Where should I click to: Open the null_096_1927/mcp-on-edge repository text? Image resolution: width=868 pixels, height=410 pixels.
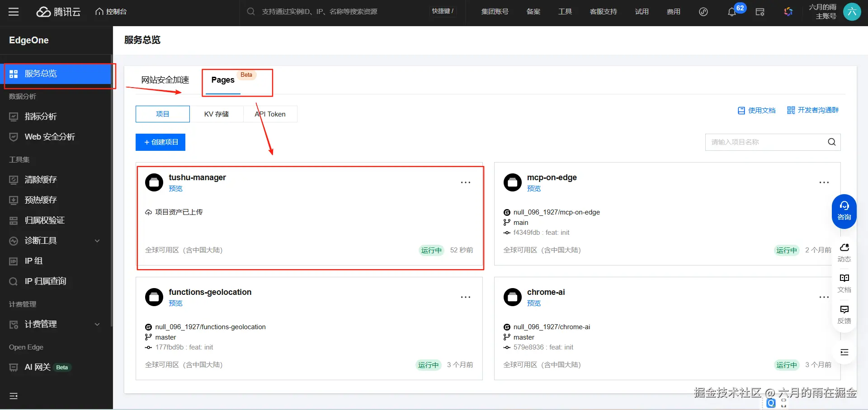coord(557,212)
